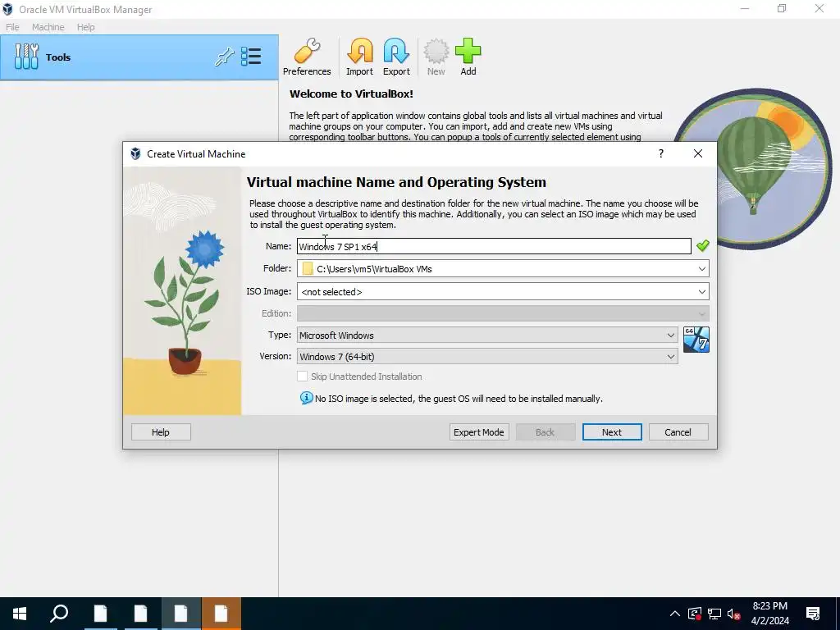Open Preferences from the VirtualBox toolbar

[307, 57]
